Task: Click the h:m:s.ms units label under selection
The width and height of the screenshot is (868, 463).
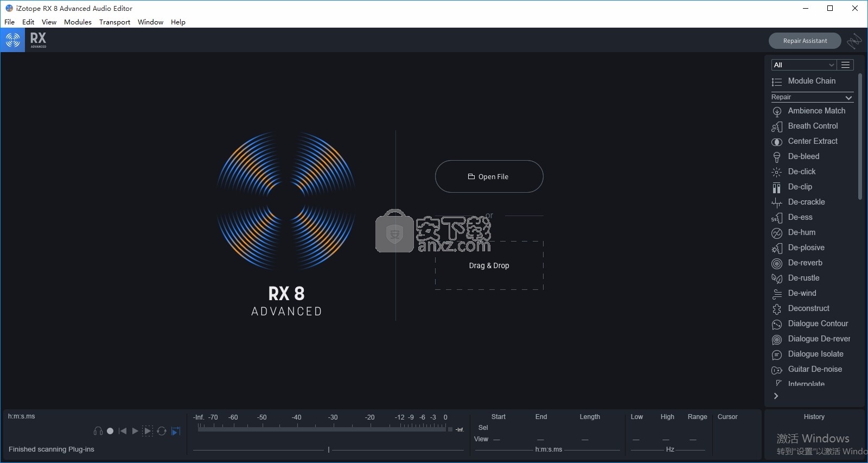Action: click(548, 449)
